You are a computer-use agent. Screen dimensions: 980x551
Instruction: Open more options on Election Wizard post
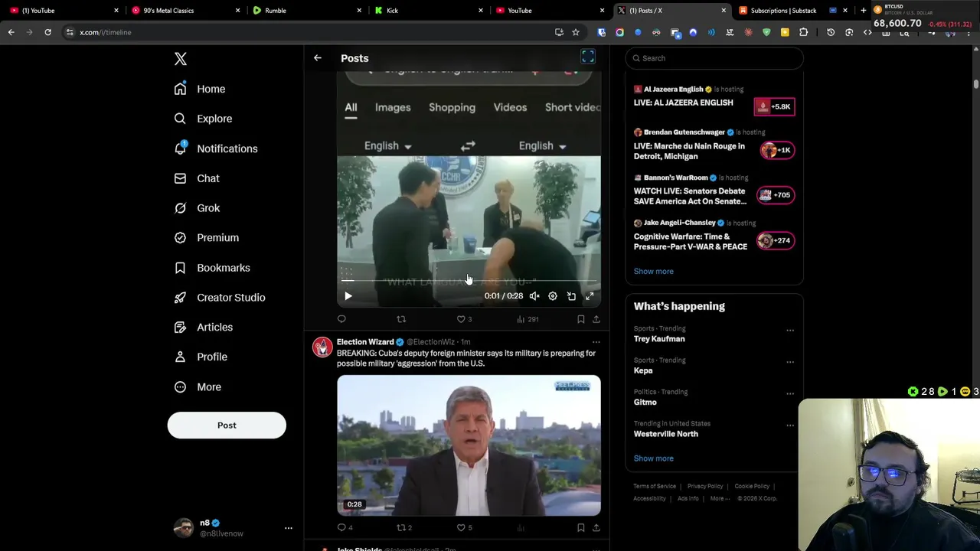[x=596, y=342]
